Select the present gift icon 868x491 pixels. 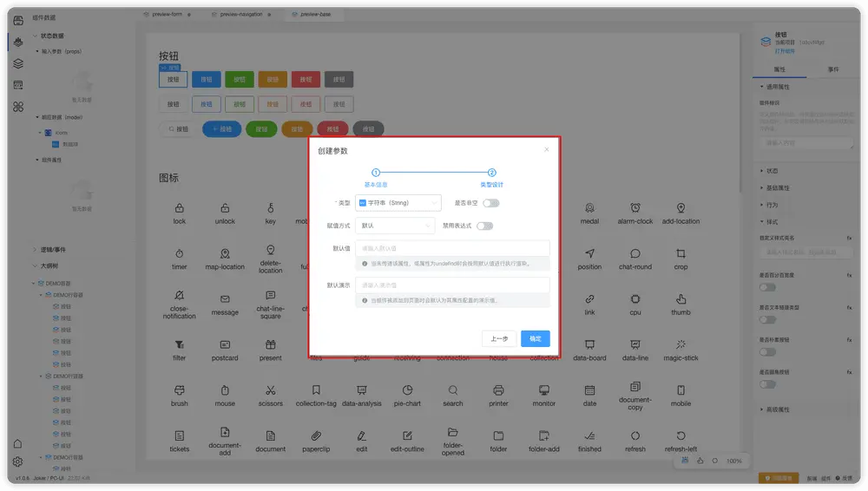click(270, 345)
